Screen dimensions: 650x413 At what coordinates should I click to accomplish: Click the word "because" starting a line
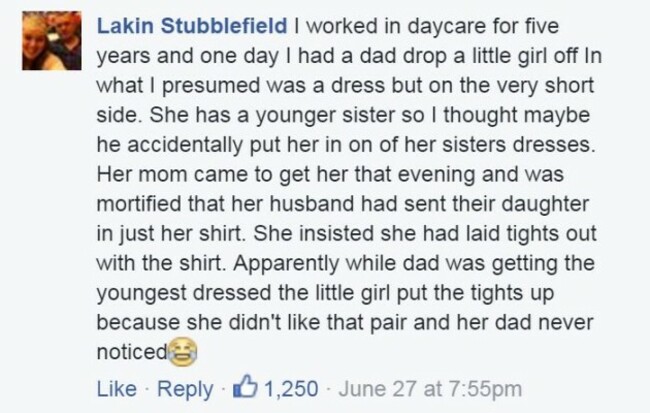(x=138, y=323)
